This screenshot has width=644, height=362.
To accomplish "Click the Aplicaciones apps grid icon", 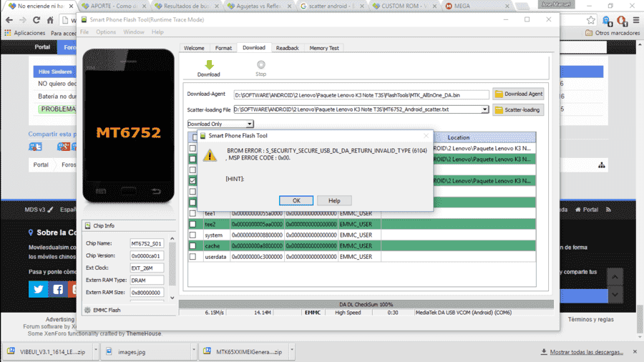I will [8, 33].
